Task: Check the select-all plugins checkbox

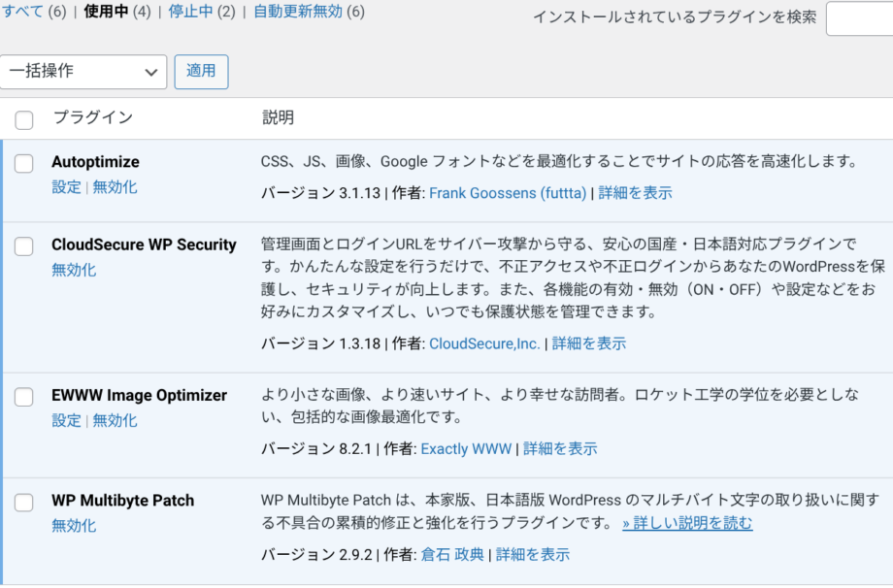Action: tap(24, 120)
